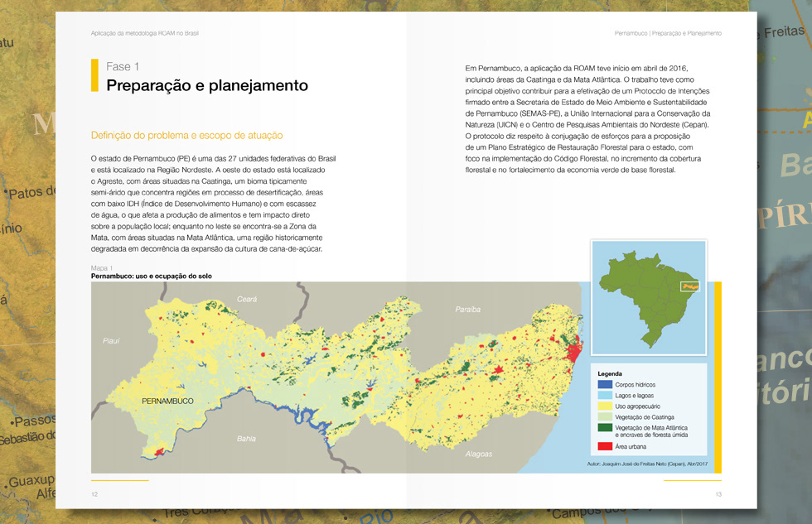Click the 'Paraíba' label on the map
Viewport: 812px width, 524px height.
point(468,310)
